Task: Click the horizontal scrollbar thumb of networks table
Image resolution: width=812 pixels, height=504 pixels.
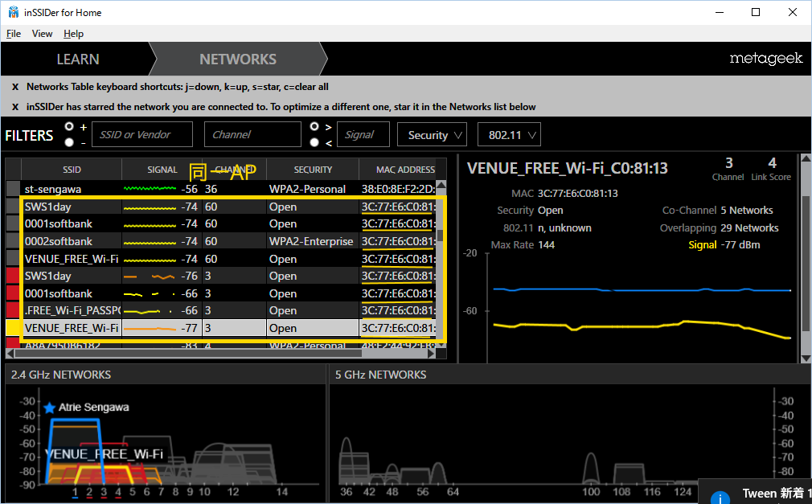Action: pyautogui.click(x=187, y=353)
